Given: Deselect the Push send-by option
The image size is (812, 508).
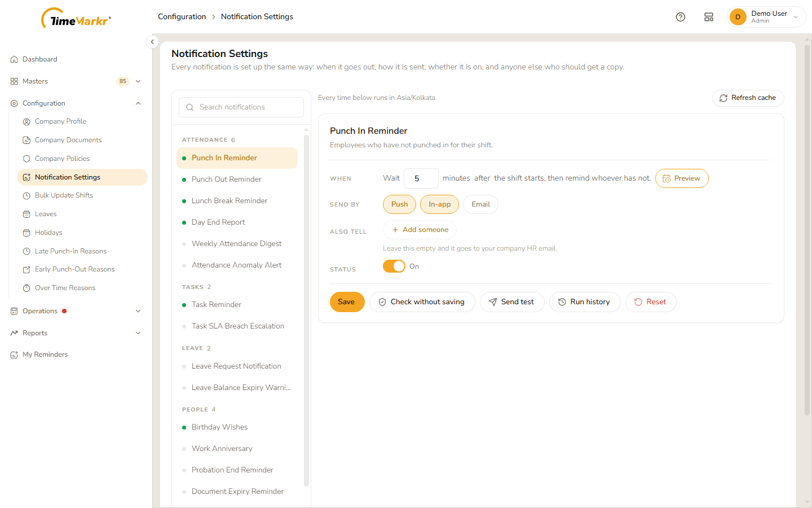Looking at the screenshot, I should pyautogui.click(x=399, y=204).
